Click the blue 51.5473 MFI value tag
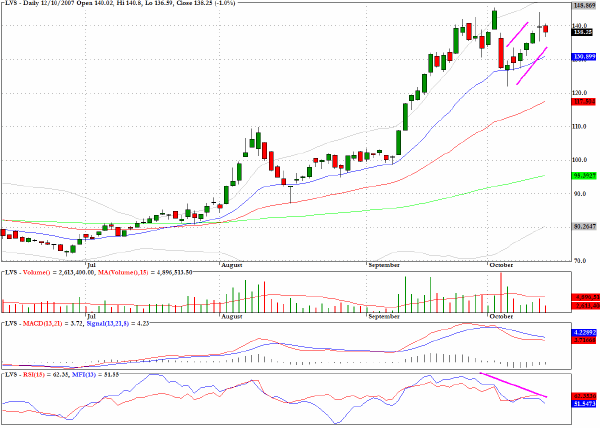Viewport: 600px width, 428px height. (x=584, y=404)
